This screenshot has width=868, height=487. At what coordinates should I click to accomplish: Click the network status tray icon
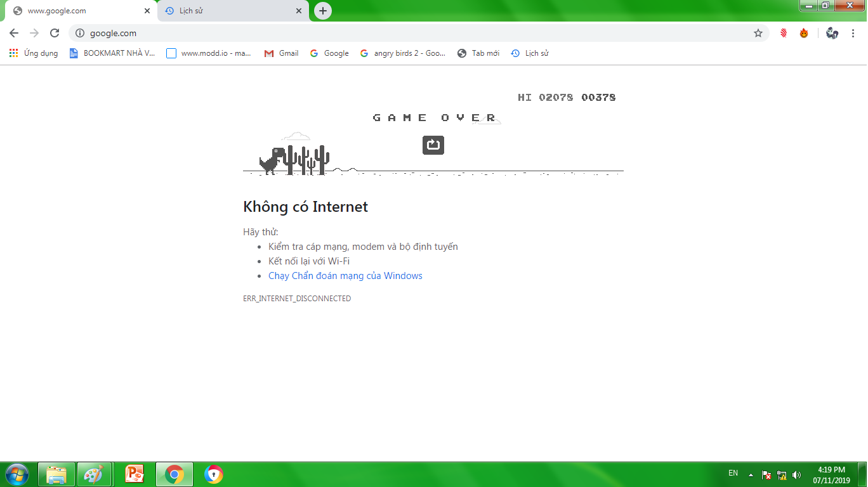pos(782,474)
